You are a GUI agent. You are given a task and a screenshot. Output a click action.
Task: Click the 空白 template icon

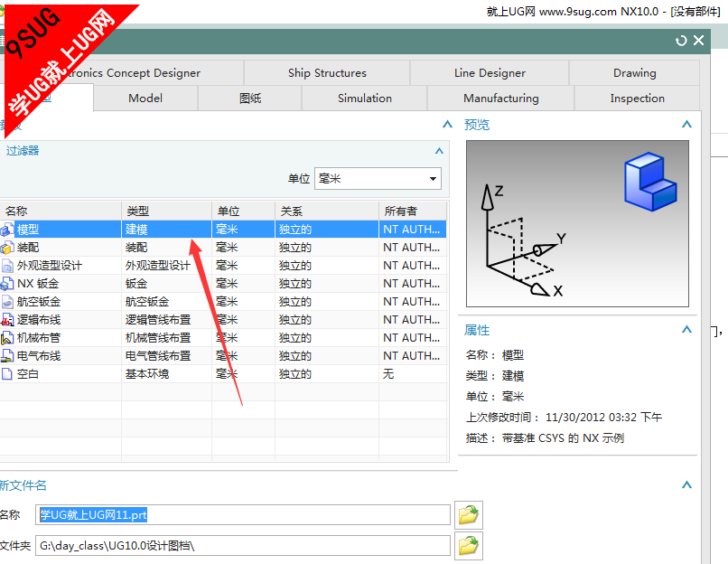(x=7, y=374)
